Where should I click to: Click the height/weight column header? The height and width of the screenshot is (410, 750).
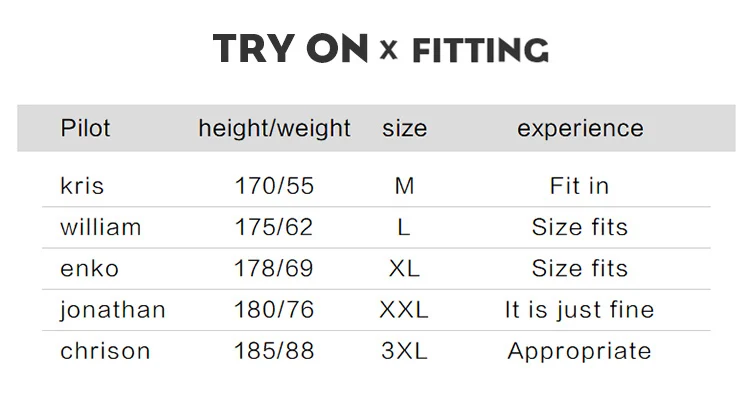point(275,129)
